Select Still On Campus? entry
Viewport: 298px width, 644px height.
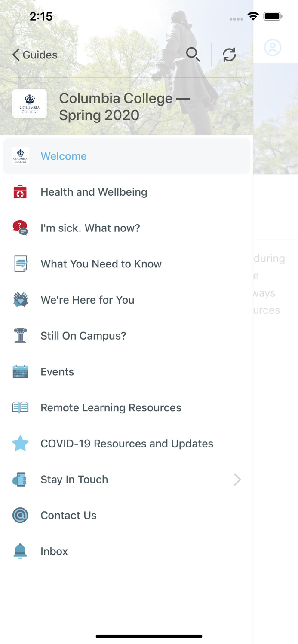point(83,336)
